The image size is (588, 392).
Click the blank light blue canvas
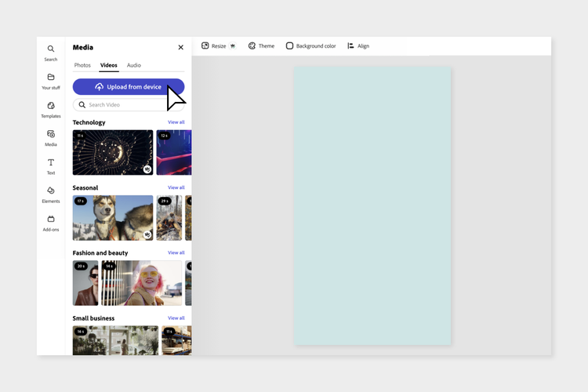[x=372, y=206]
